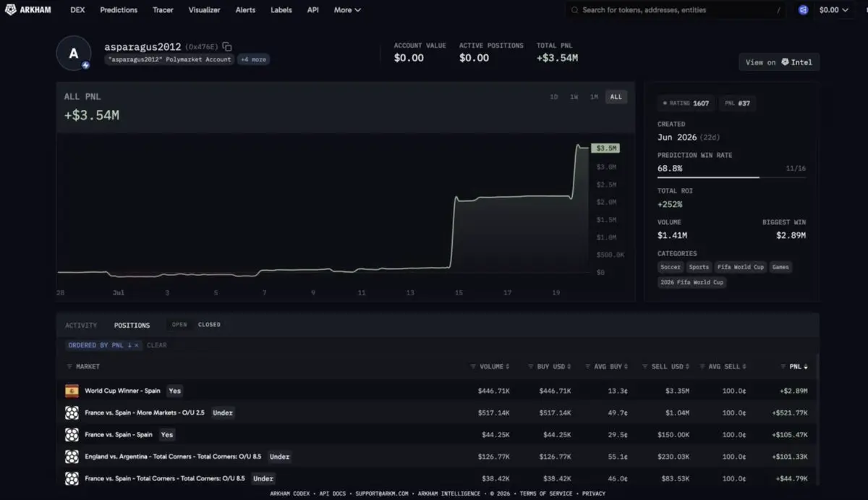Toggle the OPEN positions filter
Image resolution: width=868 pixels, height=500 pixels.
179,325
